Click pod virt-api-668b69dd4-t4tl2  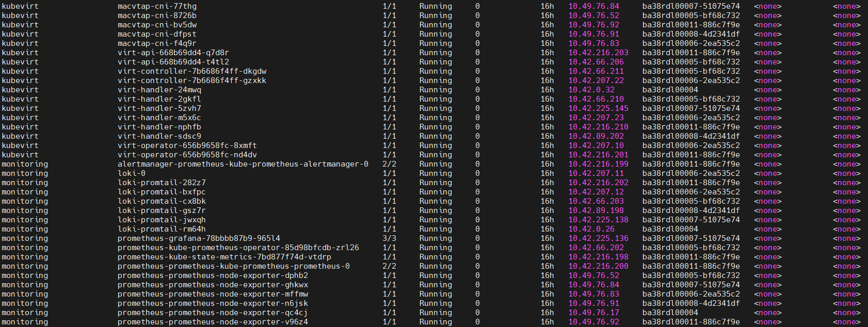pos(173,62)
